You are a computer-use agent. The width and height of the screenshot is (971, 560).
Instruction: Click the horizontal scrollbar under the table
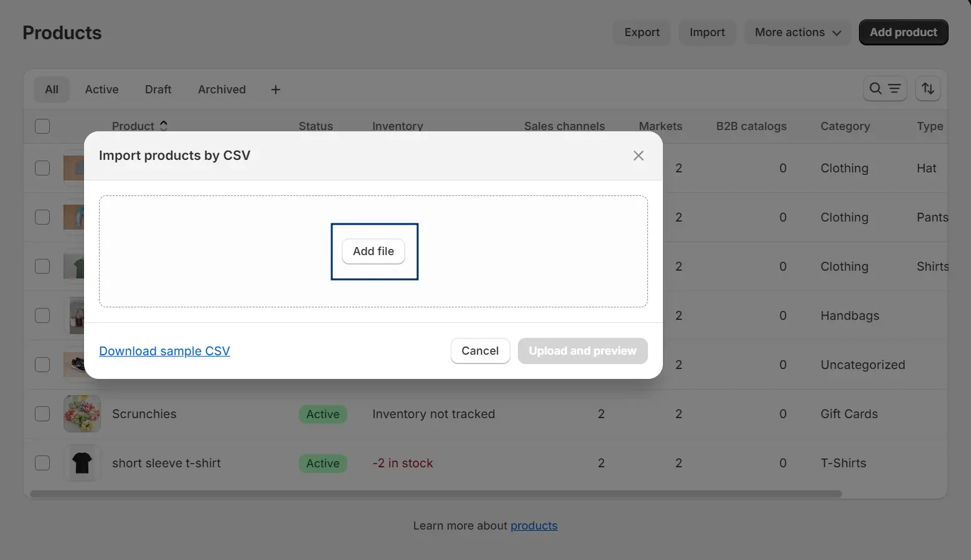coord(436,494)
